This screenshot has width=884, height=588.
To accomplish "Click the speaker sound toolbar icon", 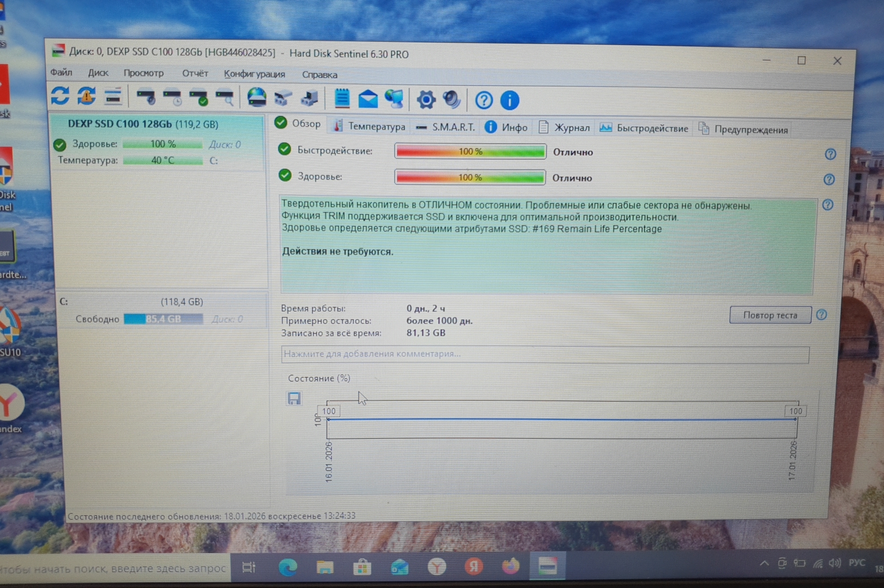I will (451, 100).
